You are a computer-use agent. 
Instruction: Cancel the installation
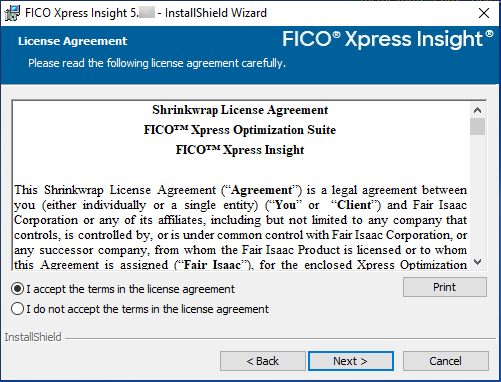446,361
